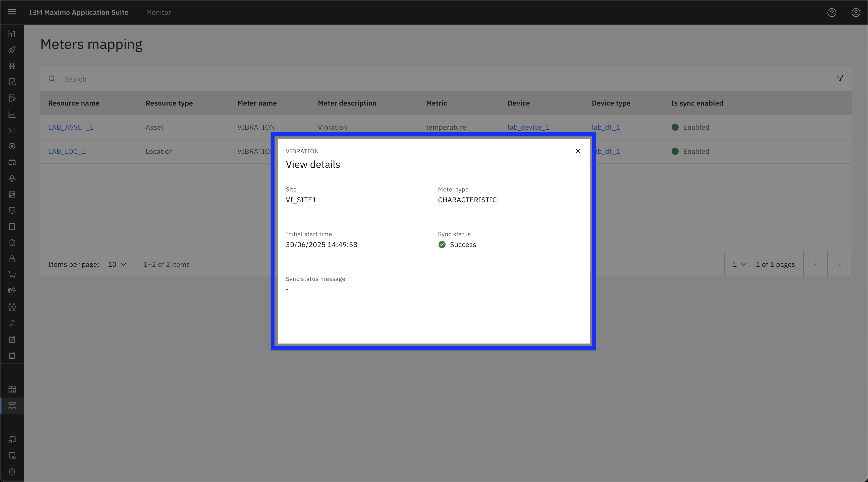The height and width of the screenshot is (482, 868).
Task: Select the VI_SITE1 site value
Action: point(301,200)
